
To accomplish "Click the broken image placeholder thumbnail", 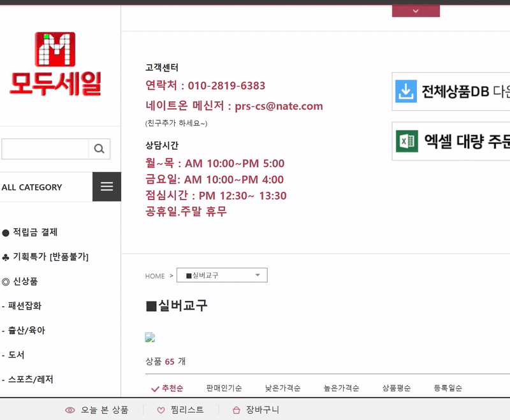I will 149,337.
